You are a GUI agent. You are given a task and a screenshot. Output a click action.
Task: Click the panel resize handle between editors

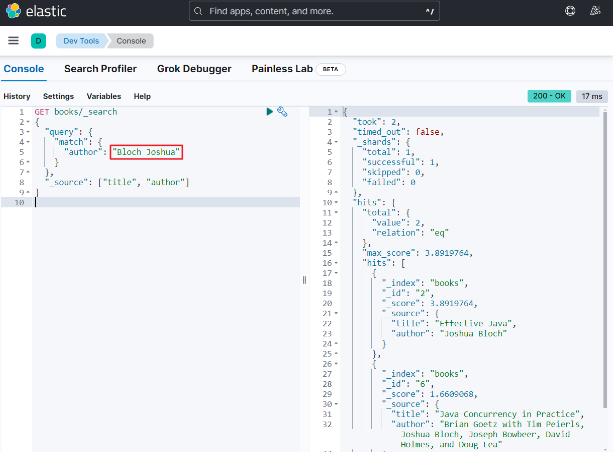click(305, 280)
